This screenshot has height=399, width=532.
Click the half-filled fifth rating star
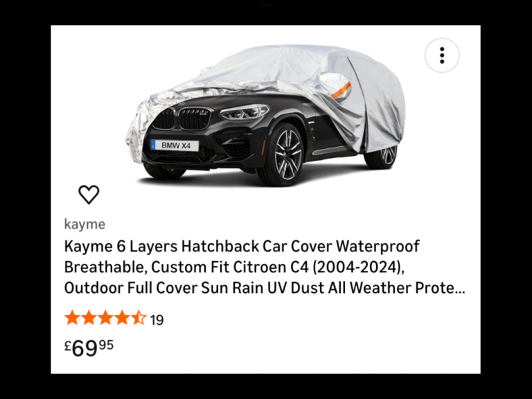[x=139, y=318]
